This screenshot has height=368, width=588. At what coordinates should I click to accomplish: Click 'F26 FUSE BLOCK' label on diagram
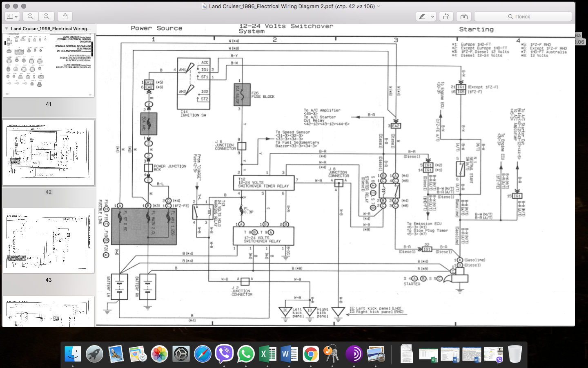pos(263,95)
